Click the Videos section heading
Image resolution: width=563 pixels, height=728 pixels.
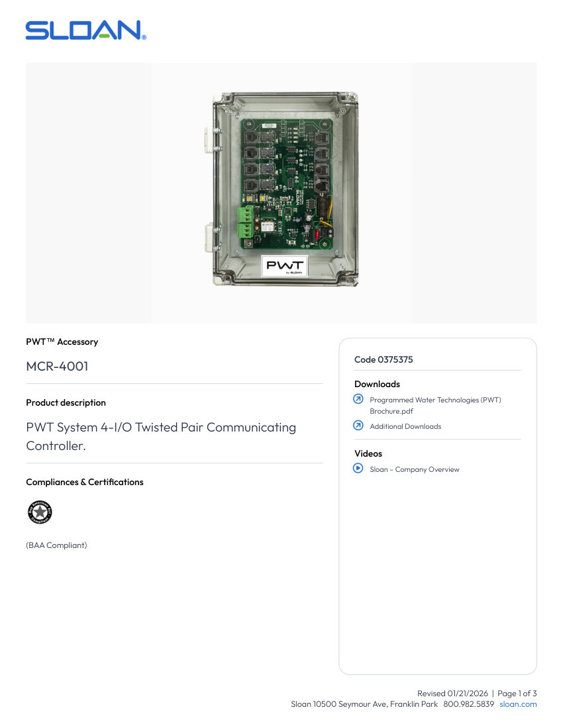(368, 453)
